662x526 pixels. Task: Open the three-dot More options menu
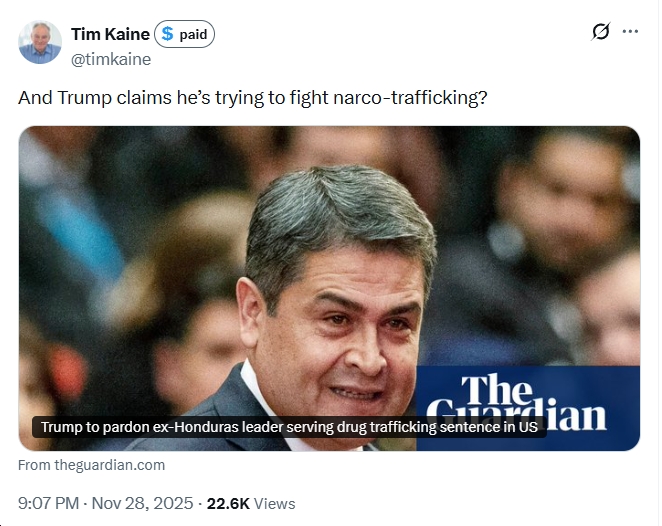pyautogui.click(x=630, y=31)
